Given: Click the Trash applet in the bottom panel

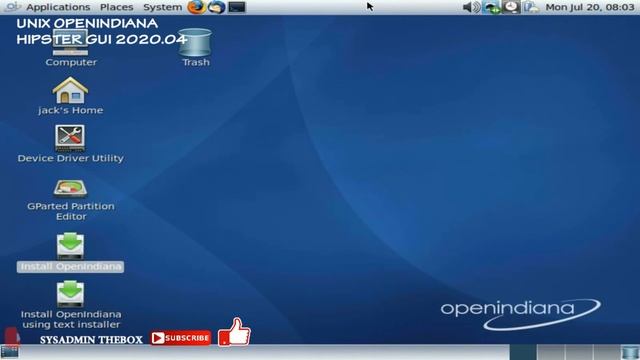Looking at the screenshot, I should click(630, 352).
